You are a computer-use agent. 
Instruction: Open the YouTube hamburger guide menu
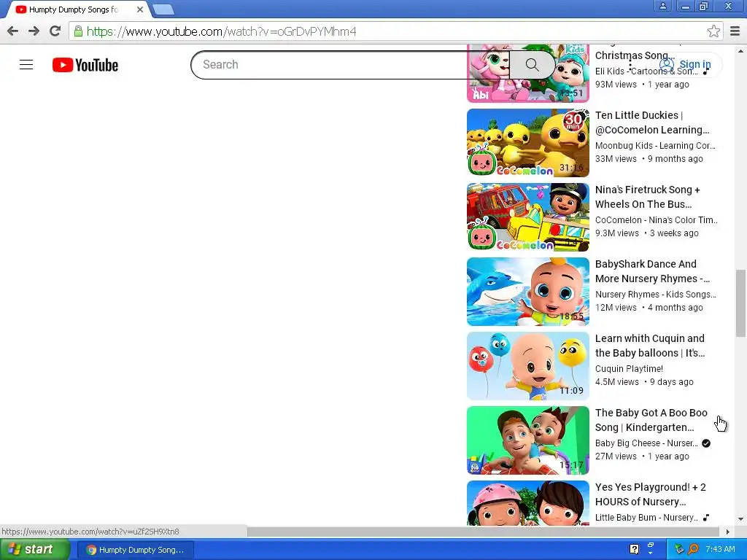(26, 65)
